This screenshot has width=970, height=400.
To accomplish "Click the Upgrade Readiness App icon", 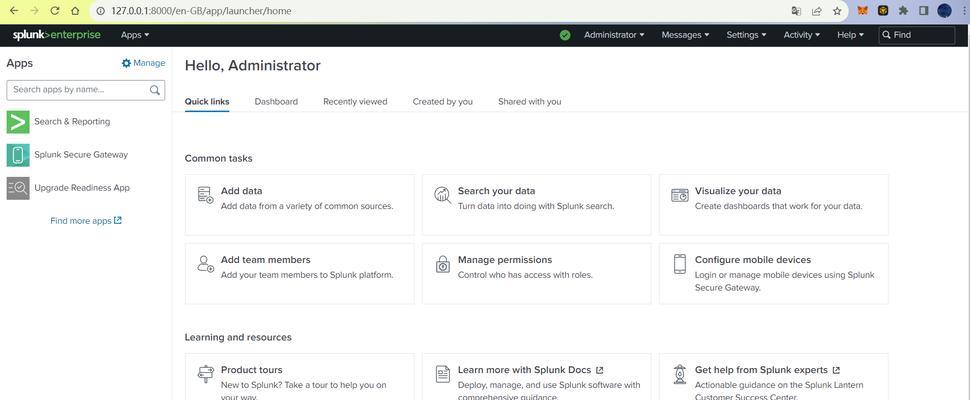I will [x=18, y=188].
